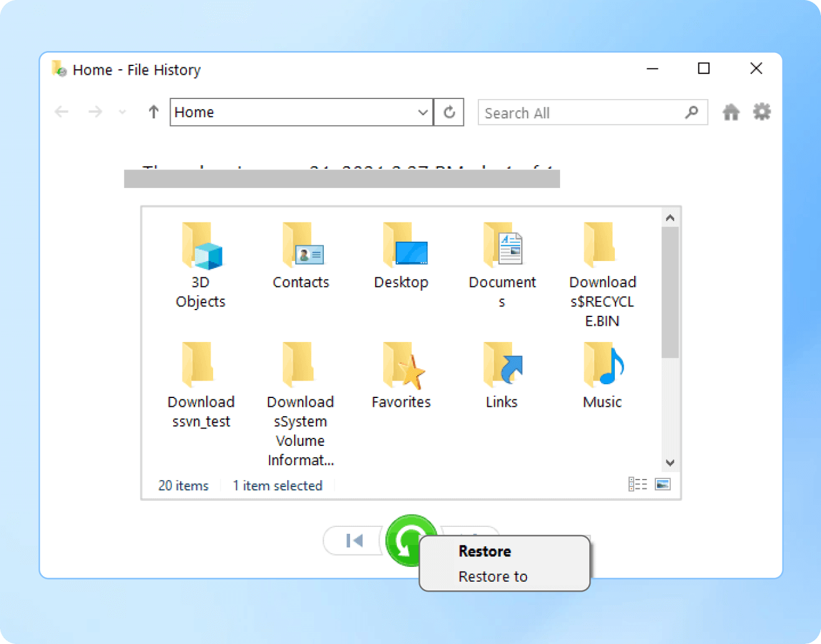Select the Contacts folder icon
The width and height of the screenshot is (821, 644).
tap(302, 245)
